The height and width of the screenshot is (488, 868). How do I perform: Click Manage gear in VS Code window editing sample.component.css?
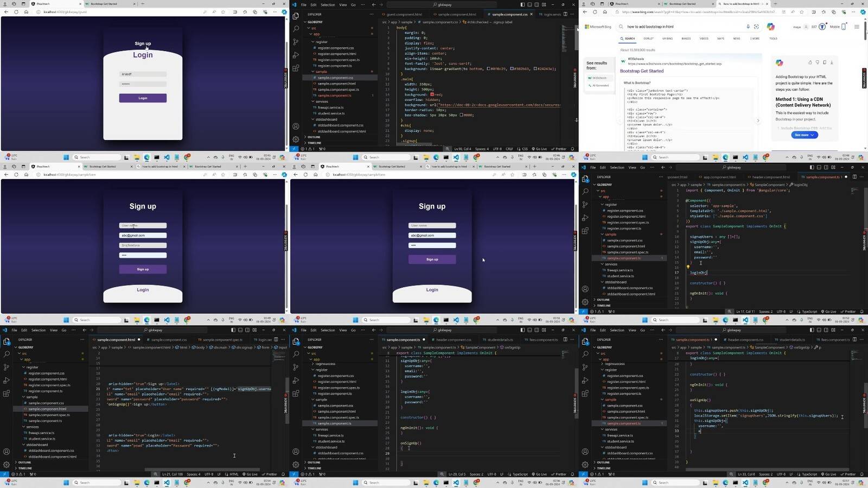(x=296, y=139)
